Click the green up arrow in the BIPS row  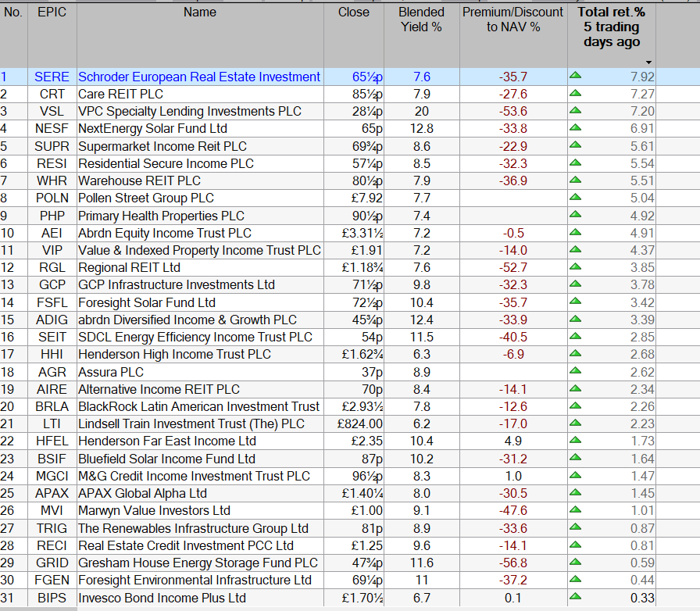point(576,596)
